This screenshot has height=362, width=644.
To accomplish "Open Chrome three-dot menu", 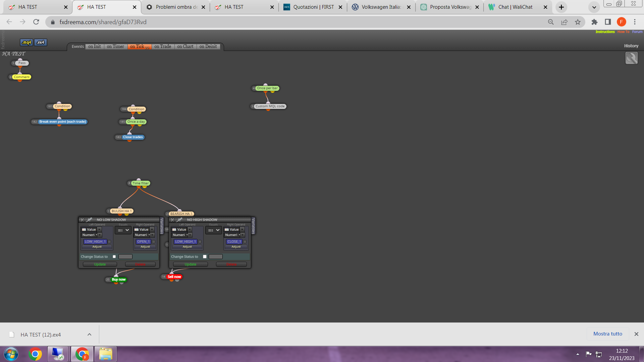I will (x=635, y=22).
